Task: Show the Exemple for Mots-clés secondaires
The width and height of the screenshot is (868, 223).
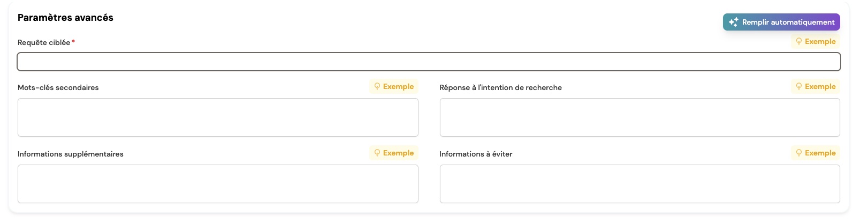Action: [x=394, y=86]
